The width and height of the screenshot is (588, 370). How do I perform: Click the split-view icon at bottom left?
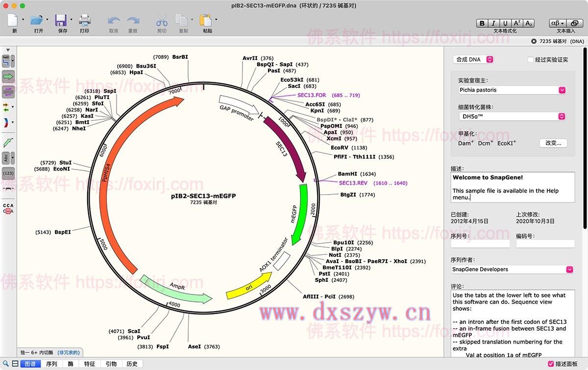pyautogui.click(x=15, y=364)
